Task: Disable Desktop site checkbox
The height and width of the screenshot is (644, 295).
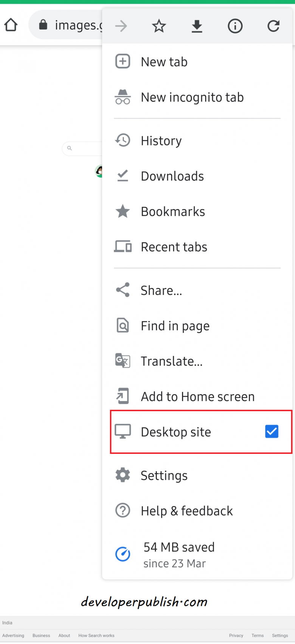Action: (x=272, y=432)
